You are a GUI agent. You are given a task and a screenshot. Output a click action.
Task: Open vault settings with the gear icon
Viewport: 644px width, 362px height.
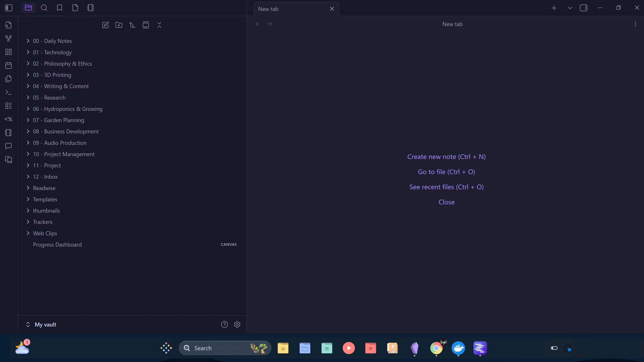(237, 324)
